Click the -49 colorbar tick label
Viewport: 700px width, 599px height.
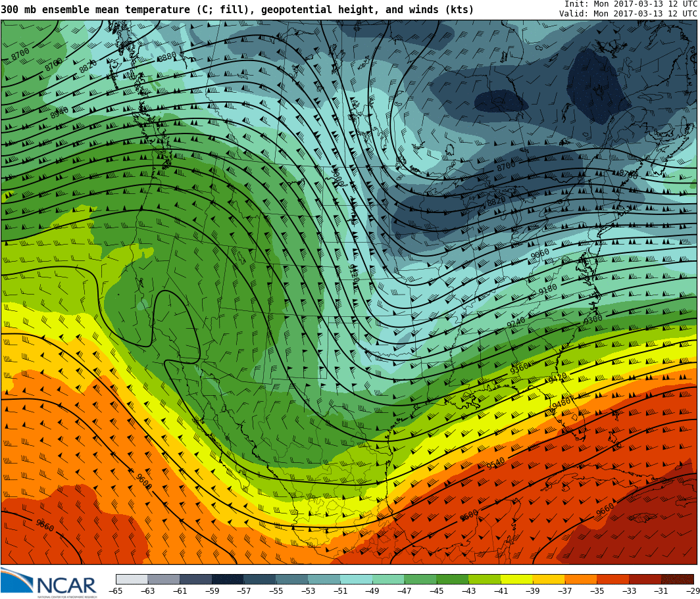point(373,591)
